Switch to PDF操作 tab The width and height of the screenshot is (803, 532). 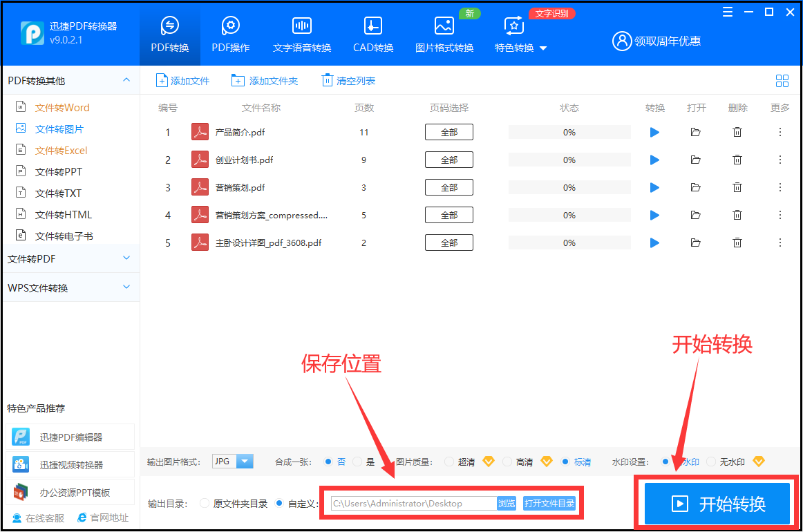pyautogui.click(x=230, y=35)
